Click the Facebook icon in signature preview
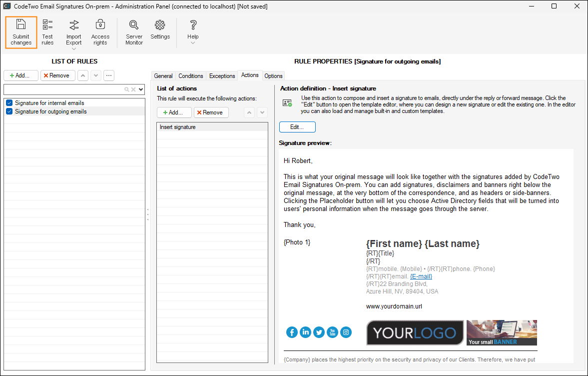Viewport: 588px width, 376px height. pyautogui.click(x=292, y=332)
